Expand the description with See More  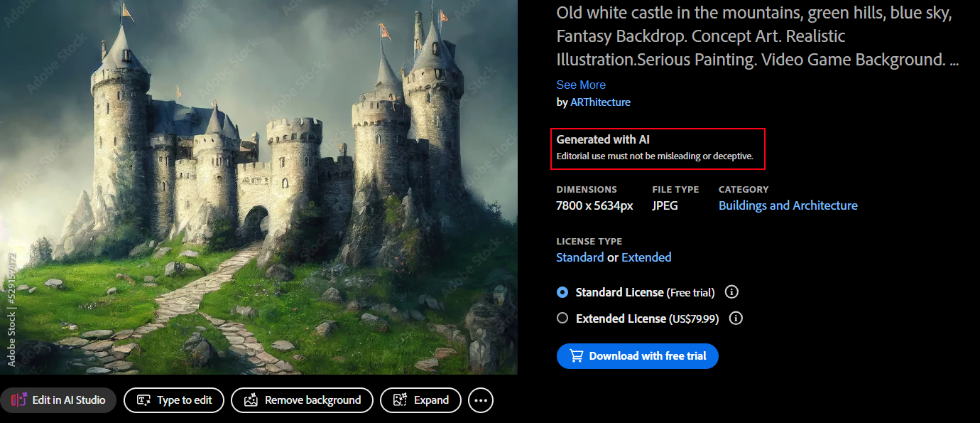click(581, 85)
